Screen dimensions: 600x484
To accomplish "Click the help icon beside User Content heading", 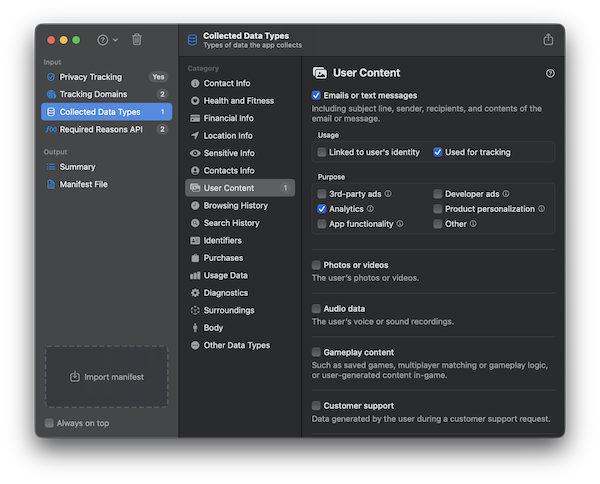I will click(x=550, y=73).
